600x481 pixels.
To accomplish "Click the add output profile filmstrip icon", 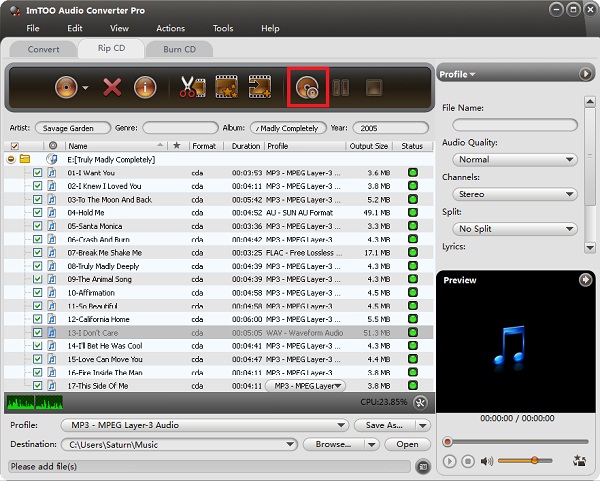I will (260, 87).
